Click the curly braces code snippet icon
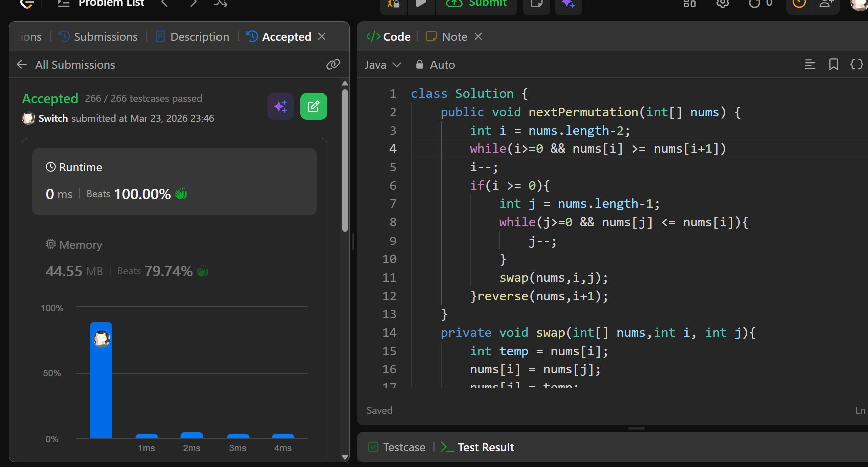The width and height of the screenshot is (868, 467). click(856, 64)
